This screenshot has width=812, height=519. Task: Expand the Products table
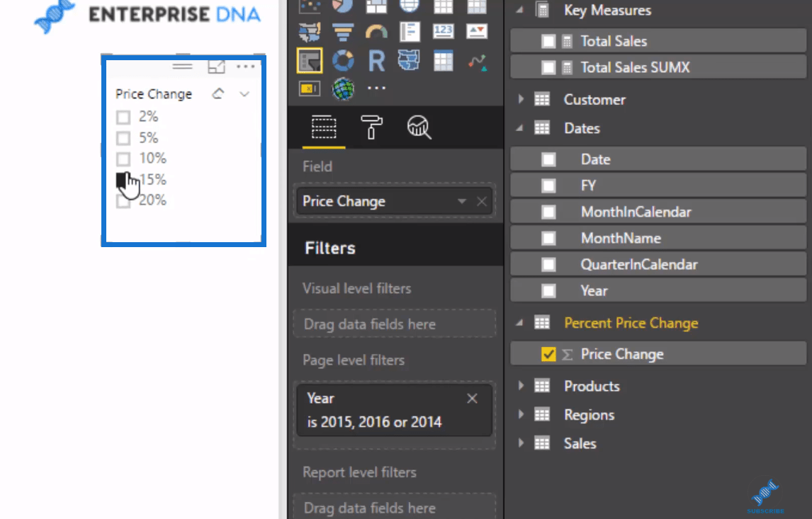point(521,385)
